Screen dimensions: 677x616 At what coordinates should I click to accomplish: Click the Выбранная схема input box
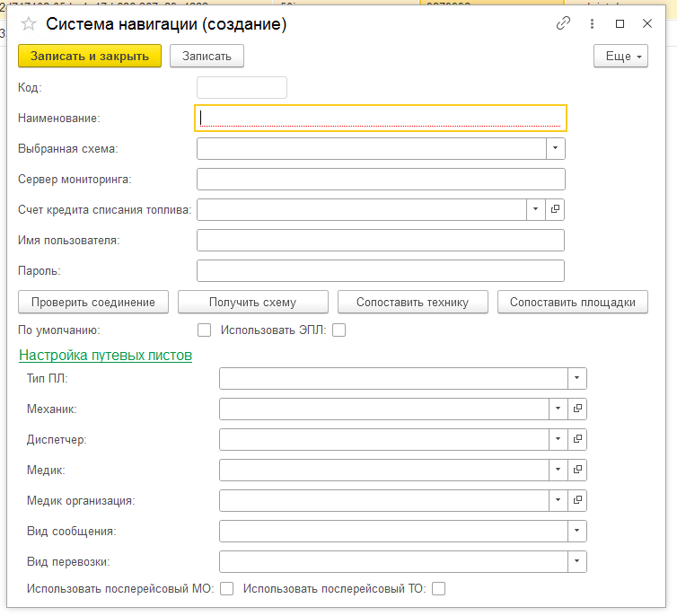(372, 148)
